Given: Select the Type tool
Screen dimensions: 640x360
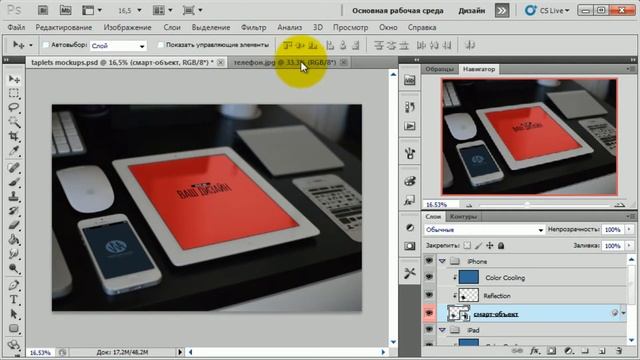Looking at the screenshot, I should 14,300.
